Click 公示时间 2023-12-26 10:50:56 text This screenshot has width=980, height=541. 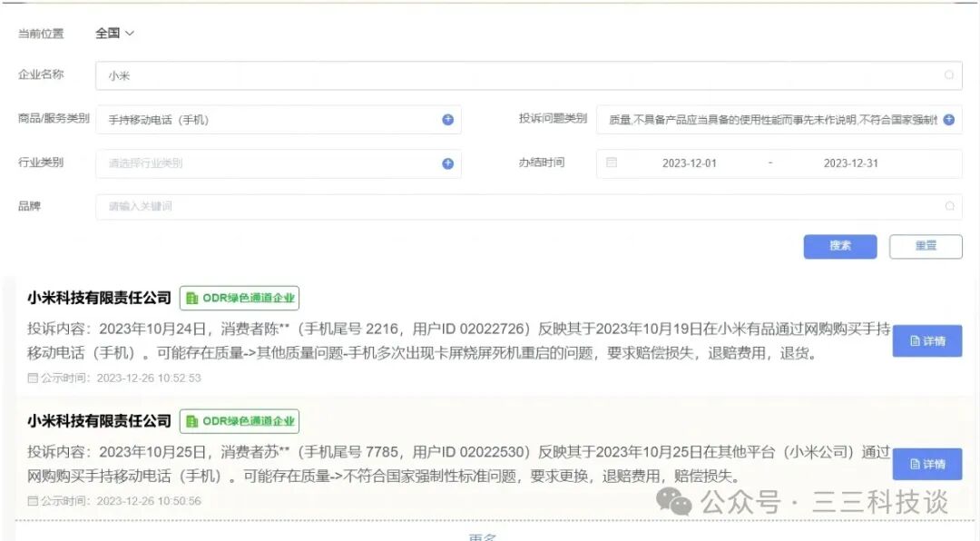coord(114,501)
